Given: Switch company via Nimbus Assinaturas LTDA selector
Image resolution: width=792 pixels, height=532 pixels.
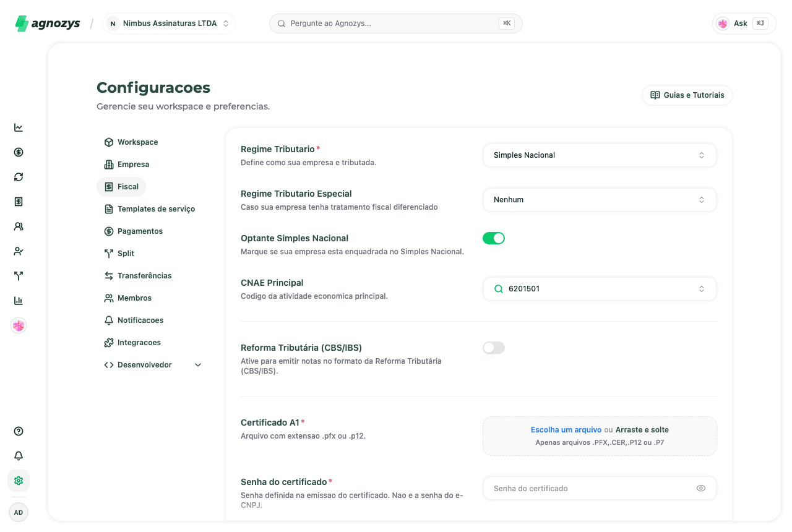Looking at the screenshot, I should [169, 24].
